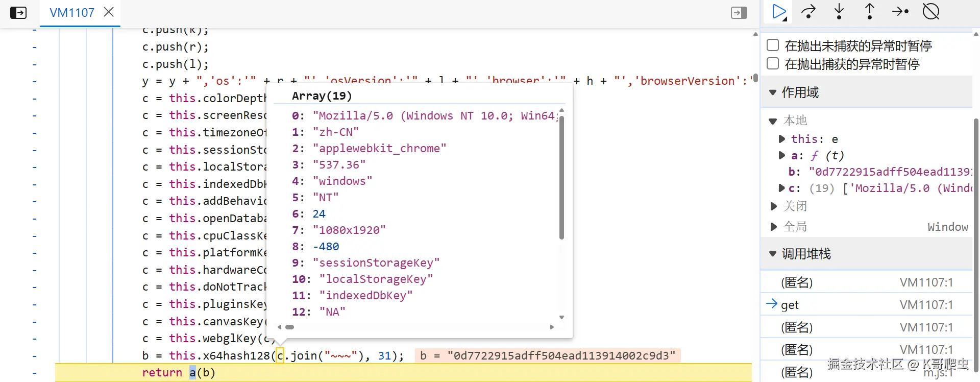
Task: Toggle the file navigator sidebar icon
Action: pos(18,12)
